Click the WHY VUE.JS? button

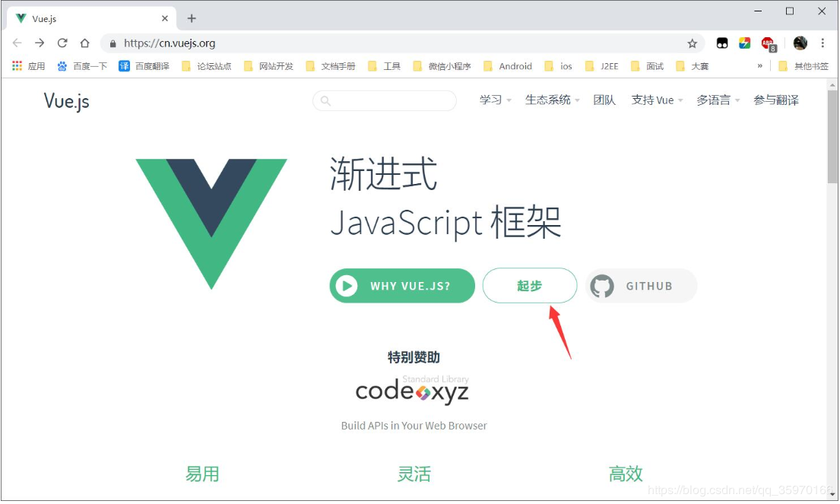click(402, 286)
